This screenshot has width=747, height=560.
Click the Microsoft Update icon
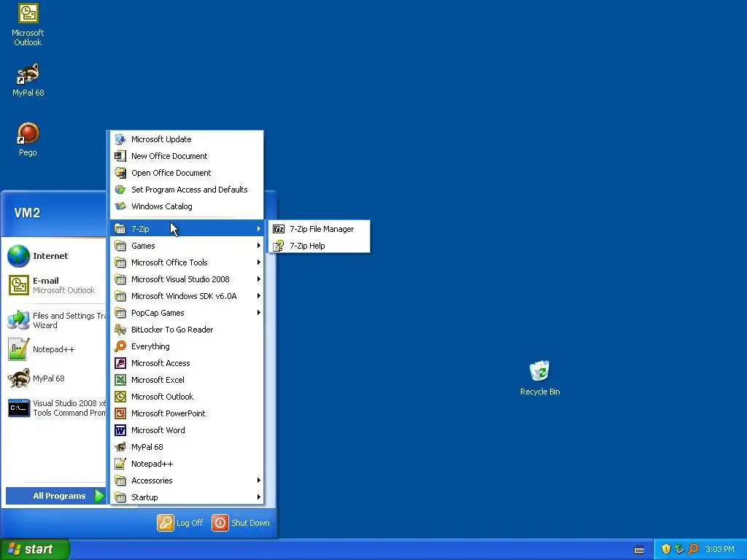pos(120,139)
